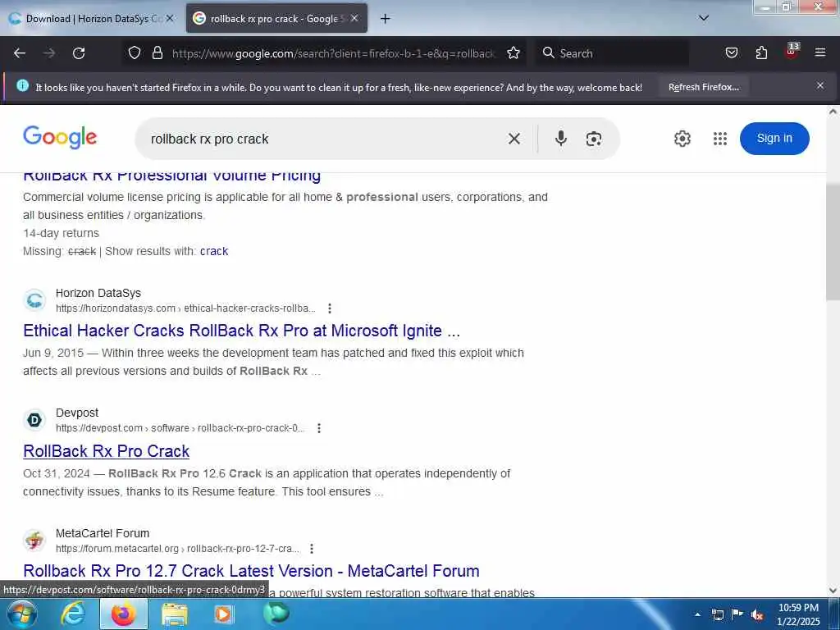Open Rollback Rx Pro 12.7 Crack MetaCartel link
Viewport: 840px width, 630px height.
[x=251, y=571]
